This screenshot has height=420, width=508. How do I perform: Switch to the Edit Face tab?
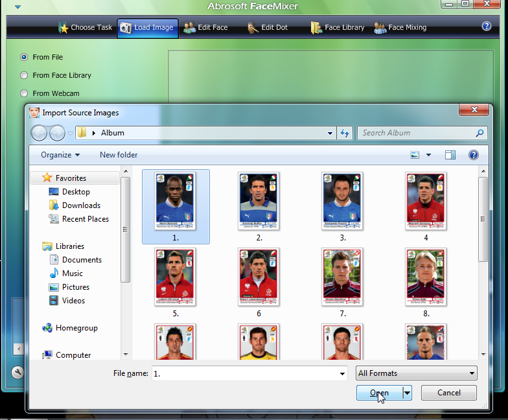pyautogui.click(x=205, y=28)
